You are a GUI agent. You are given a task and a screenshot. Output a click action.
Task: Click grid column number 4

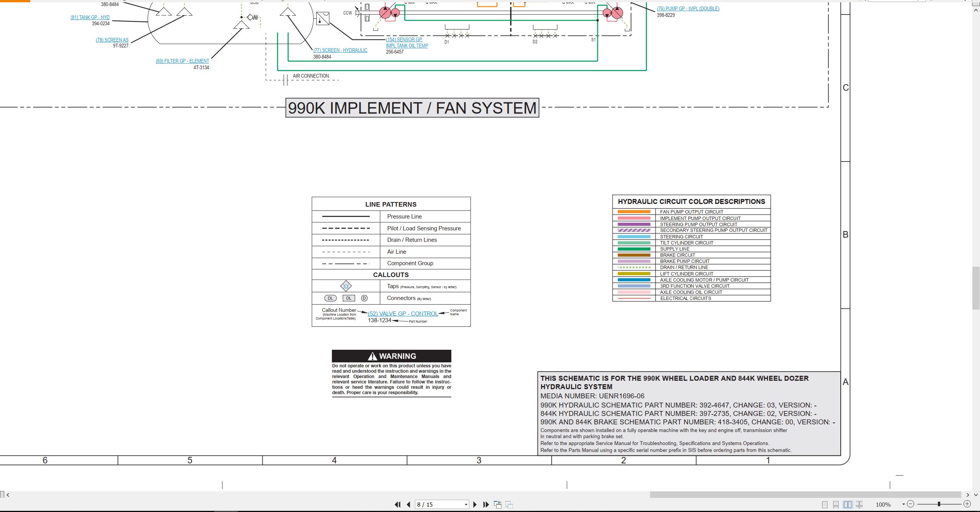coord(334,460)
